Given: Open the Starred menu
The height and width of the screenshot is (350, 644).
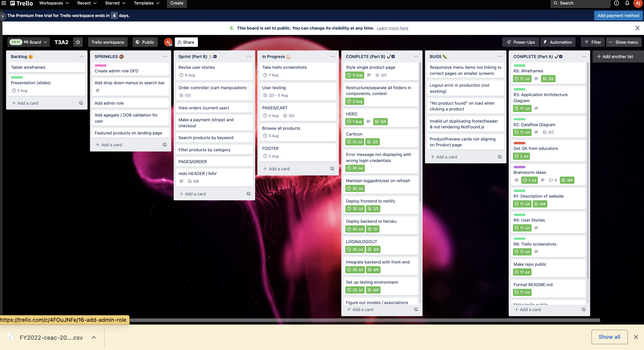Looking at the screenshot, I should click(115, 3).
